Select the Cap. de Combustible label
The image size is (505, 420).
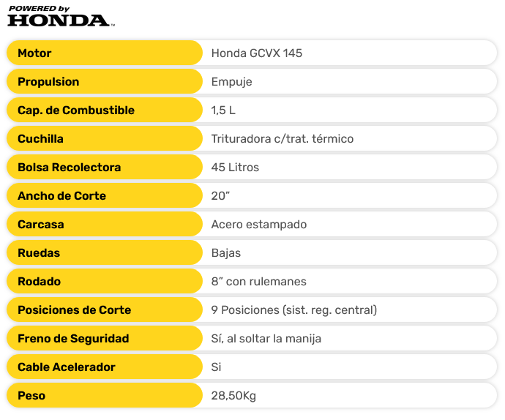pyautogui.click(x=76, y=110)
